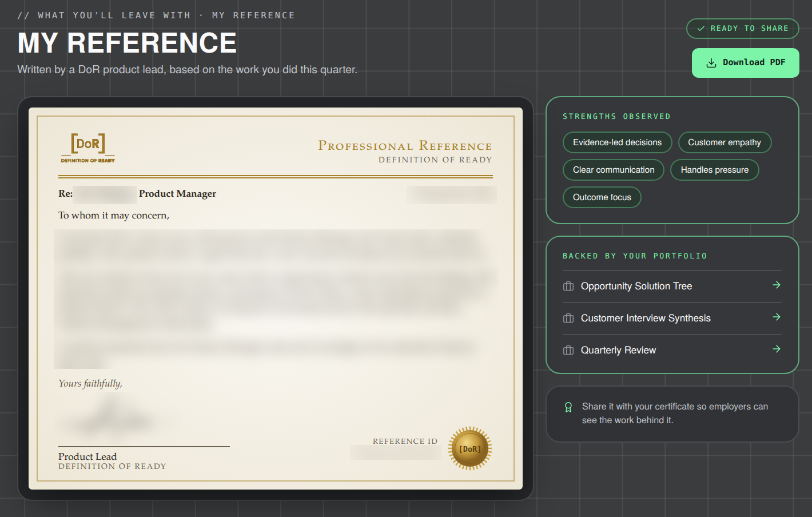Click the briefcase icon beside Quarterly Review

568,350
